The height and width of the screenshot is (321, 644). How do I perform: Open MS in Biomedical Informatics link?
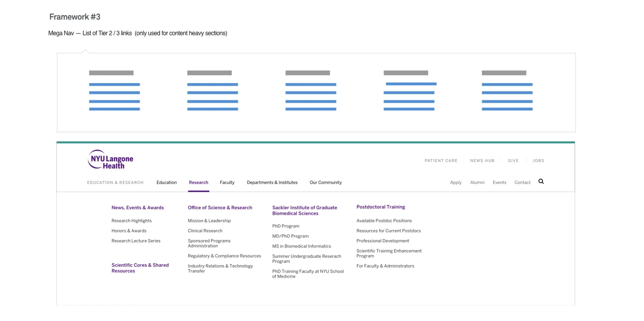pos(301,247)
